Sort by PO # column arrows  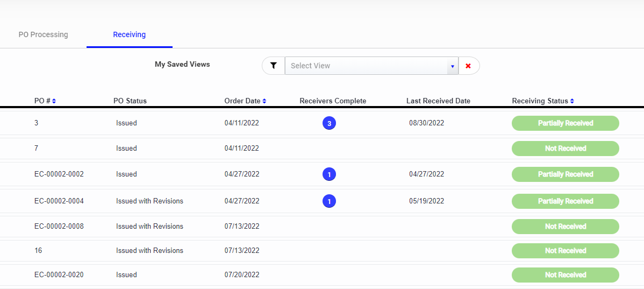tap(54, 101)
